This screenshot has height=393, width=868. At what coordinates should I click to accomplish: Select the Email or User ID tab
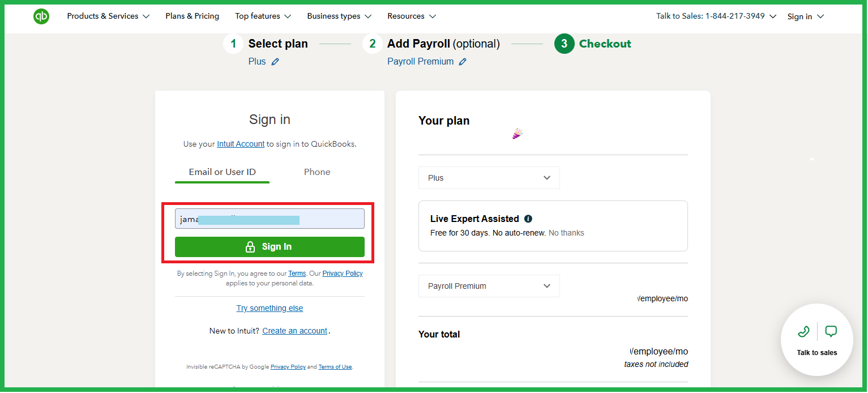(223, 172)
